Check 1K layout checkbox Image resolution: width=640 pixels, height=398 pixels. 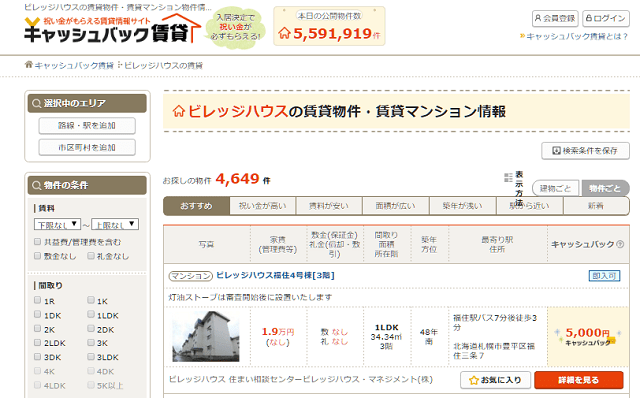(x=91, y=300)
